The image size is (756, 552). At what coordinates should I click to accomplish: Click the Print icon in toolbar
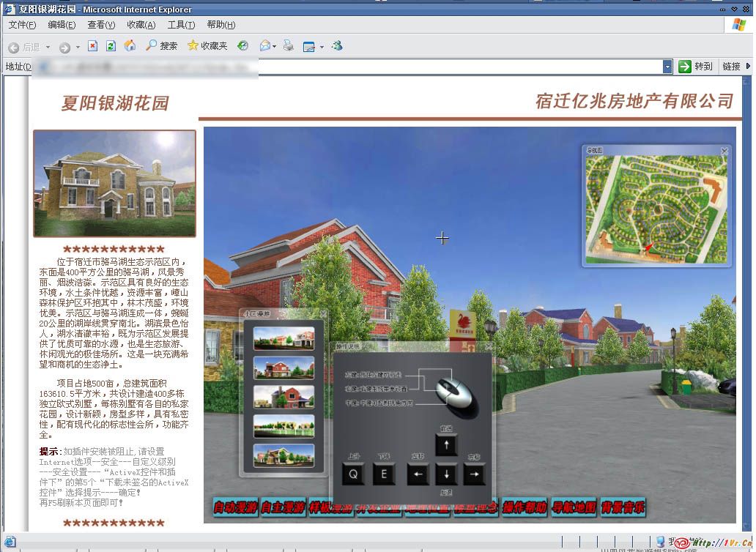coord(289,46)
